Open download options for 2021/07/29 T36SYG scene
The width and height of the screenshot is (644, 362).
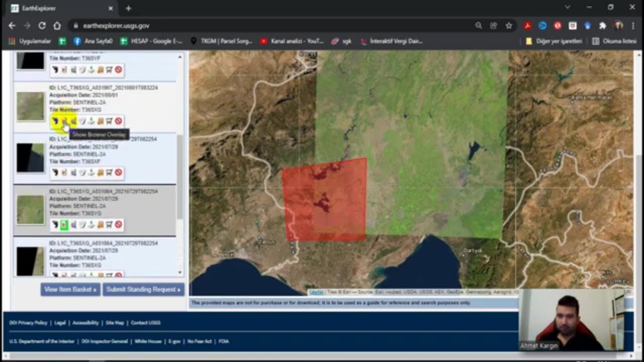click(92, 225)
